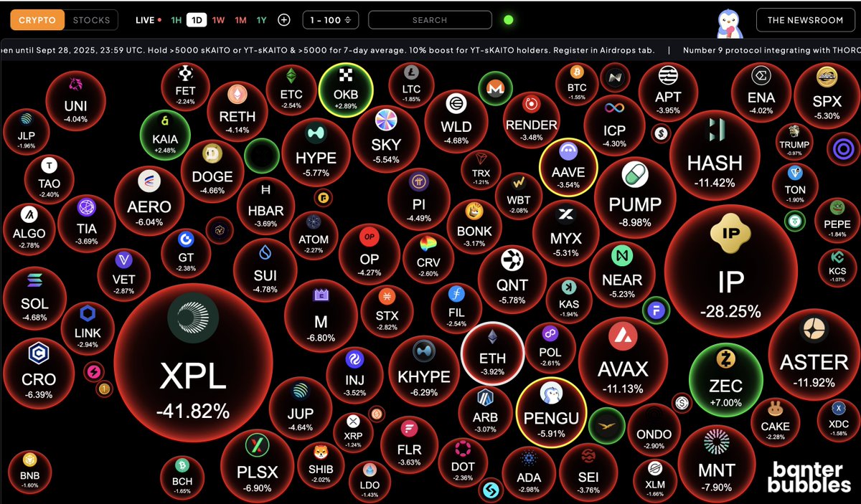Select the 1Y timeframe
This screenshot has width=861, height=504.
click(262, 20)
